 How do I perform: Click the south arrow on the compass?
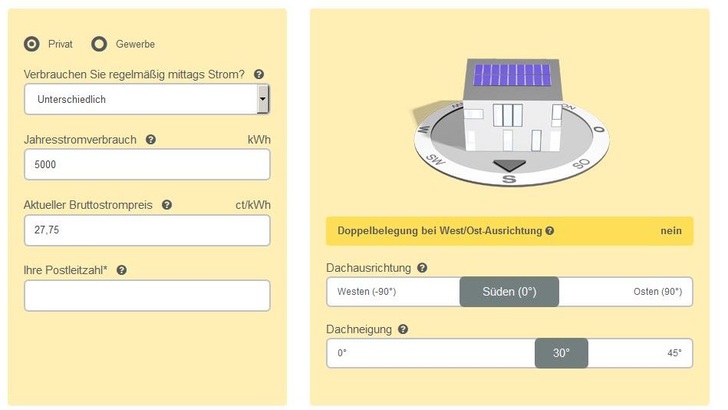click(x=509, y=165)
